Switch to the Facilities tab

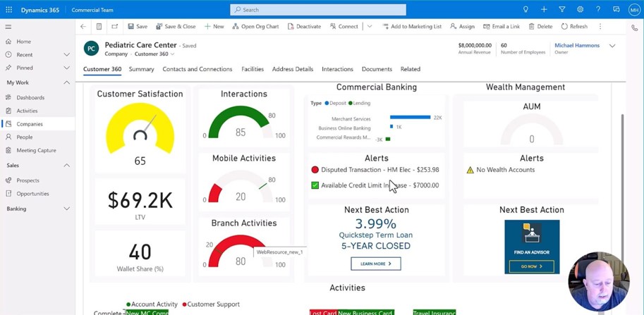(x=253, y=69)
